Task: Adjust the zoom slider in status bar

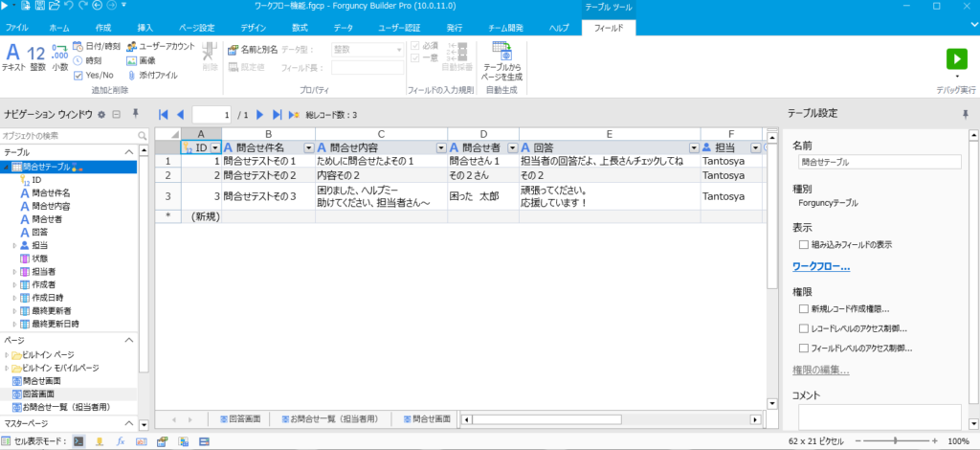Action: pyautogui.click(x=896, y=440)
